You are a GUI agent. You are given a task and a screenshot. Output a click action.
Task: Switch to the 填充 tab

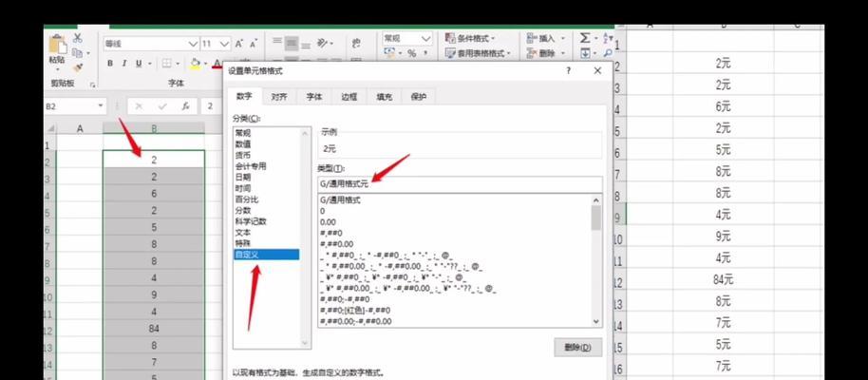pyautogui.click(x=385, y=96)
